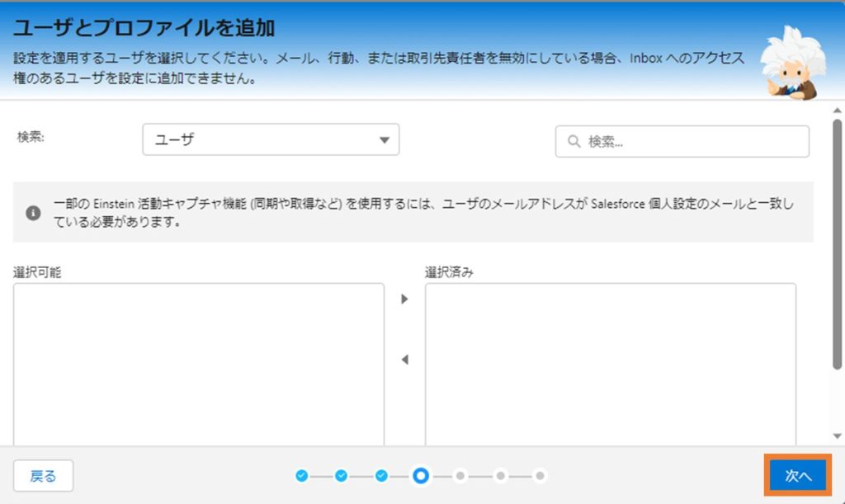Click the 検索: label
The width and height of the screenshot is (845, 504).
[31, 137]
